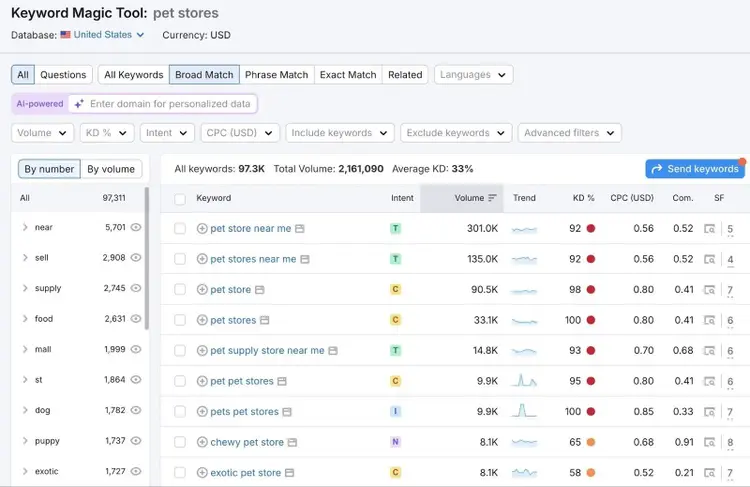Screen dimensions: 750x487
Task: Click the add icon beside pet stores near me
Action: coord(202,259)
